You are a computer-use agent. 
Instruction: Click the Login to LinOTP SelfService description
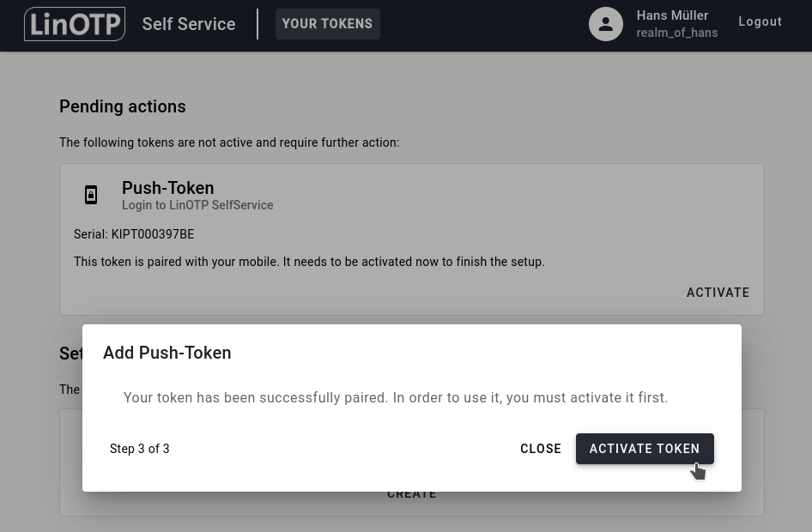[197, 205]
